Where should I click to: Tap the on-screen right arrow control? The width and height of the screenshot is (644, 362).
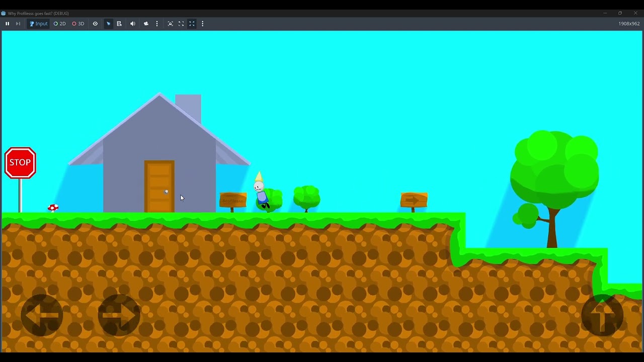tap(119, 315)
